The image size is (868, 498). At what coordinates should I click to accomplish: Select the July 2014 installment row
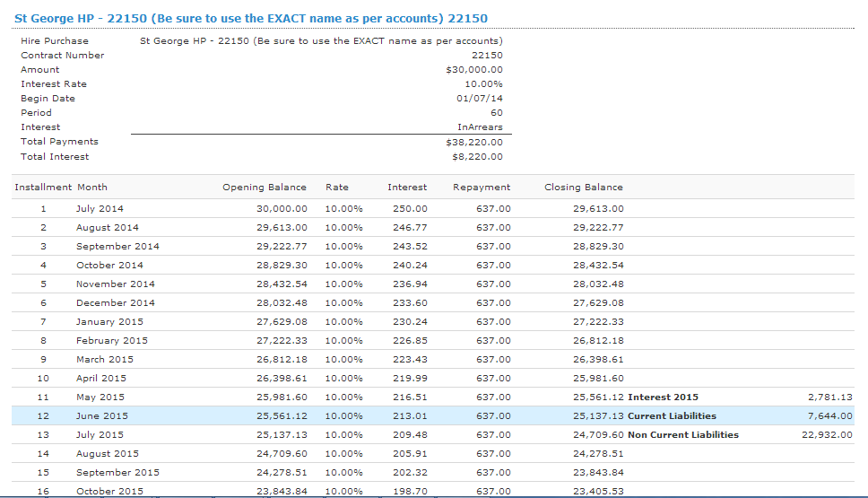point(433,209)
